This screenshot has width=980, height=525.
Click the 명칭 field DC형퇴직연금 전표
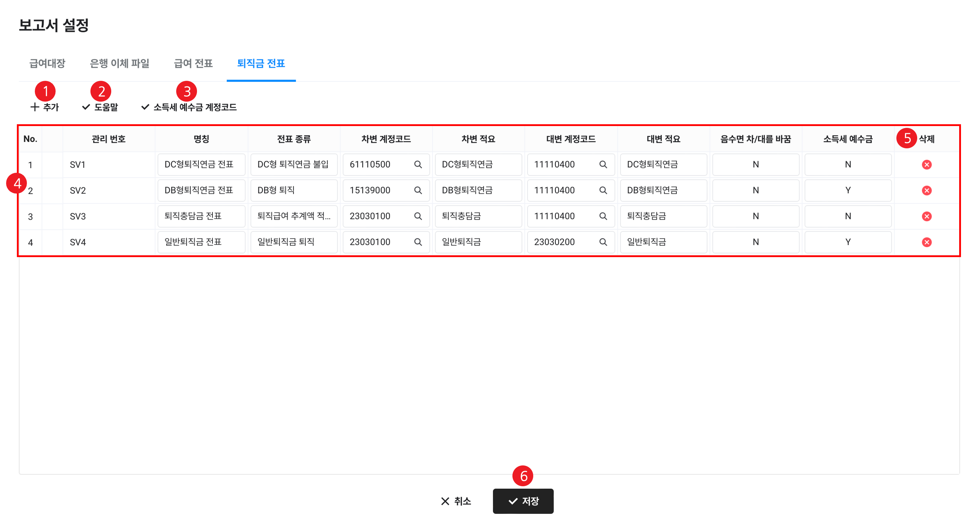(x=201, y=164)
